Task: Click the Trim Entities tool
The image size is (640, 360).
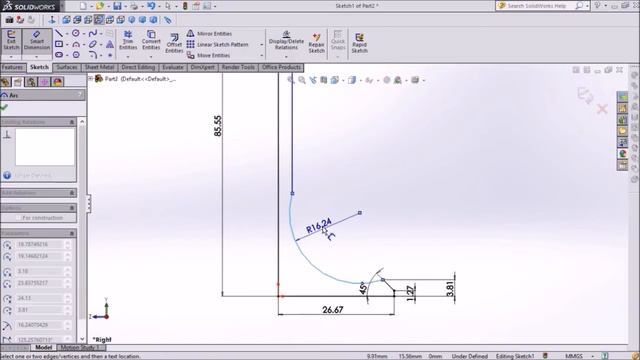Action: click(x=128, y=40)
